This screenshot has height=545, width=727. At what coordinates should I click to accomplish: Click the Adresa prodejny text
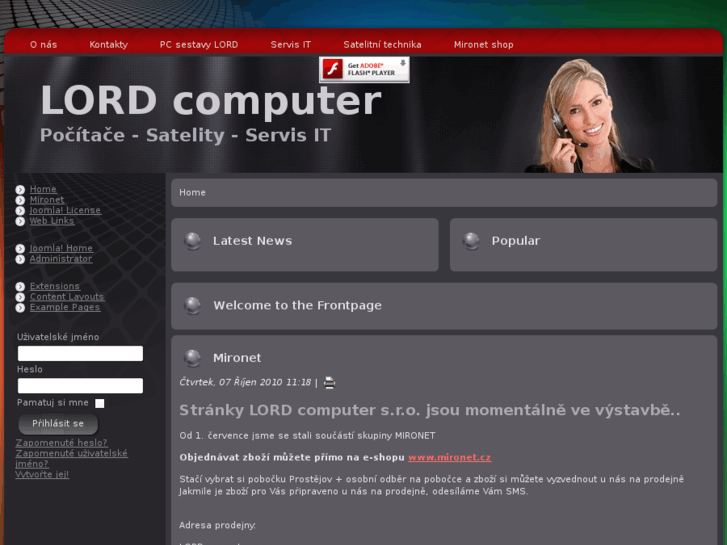[217, 526]
